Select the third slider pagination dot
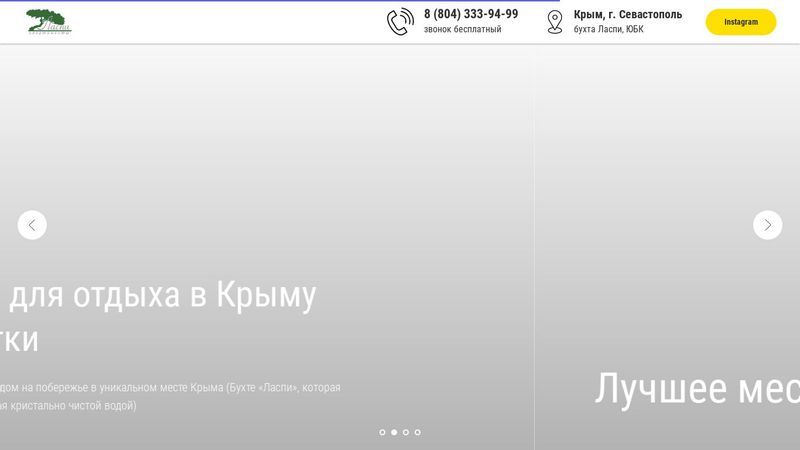 pos(406,432)
